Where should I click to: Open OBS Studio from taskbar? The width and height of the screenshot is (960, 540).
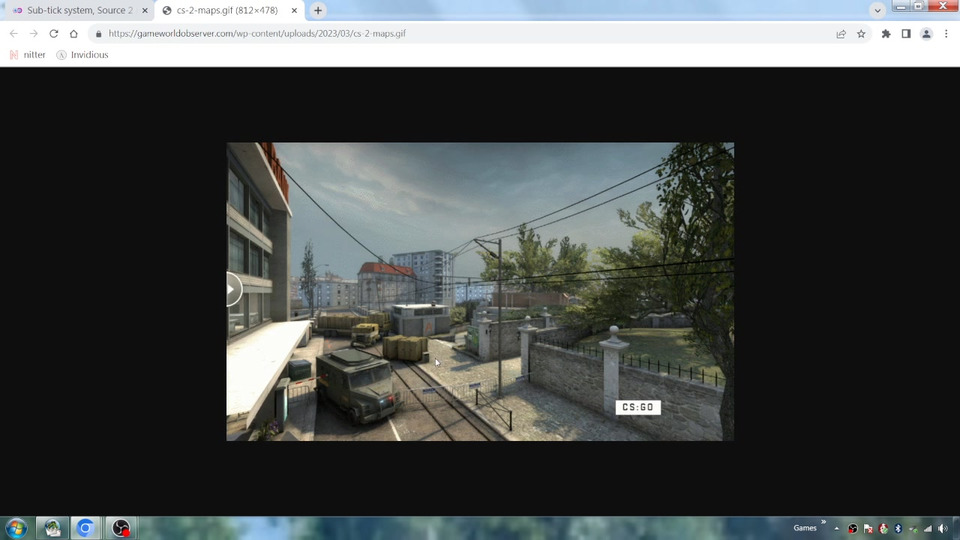click(121, 528)
